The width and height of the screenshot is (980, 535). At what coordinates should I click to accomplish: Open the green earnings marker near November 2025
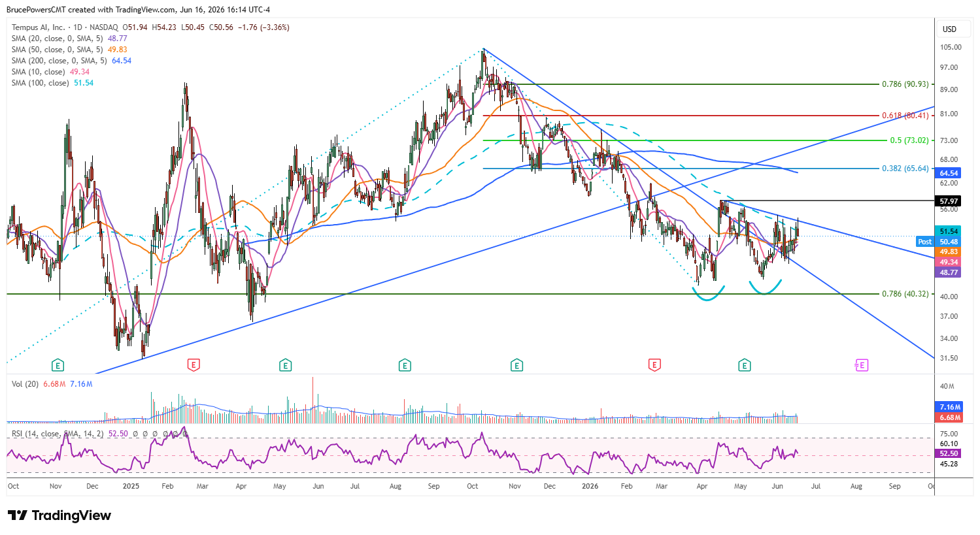(516, 365)
